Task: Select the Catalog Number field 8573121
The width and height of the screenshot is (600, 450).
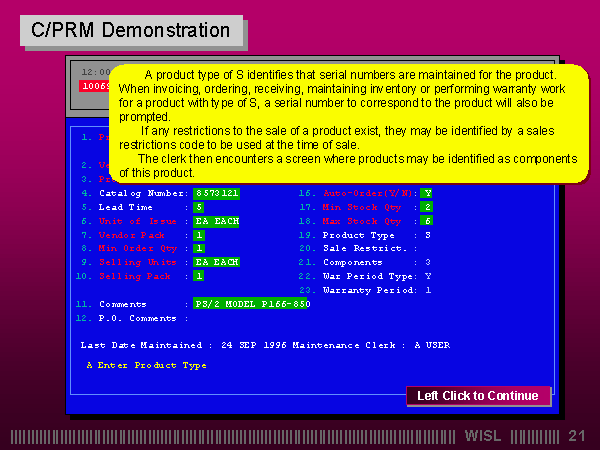Action: pos(217,192)
